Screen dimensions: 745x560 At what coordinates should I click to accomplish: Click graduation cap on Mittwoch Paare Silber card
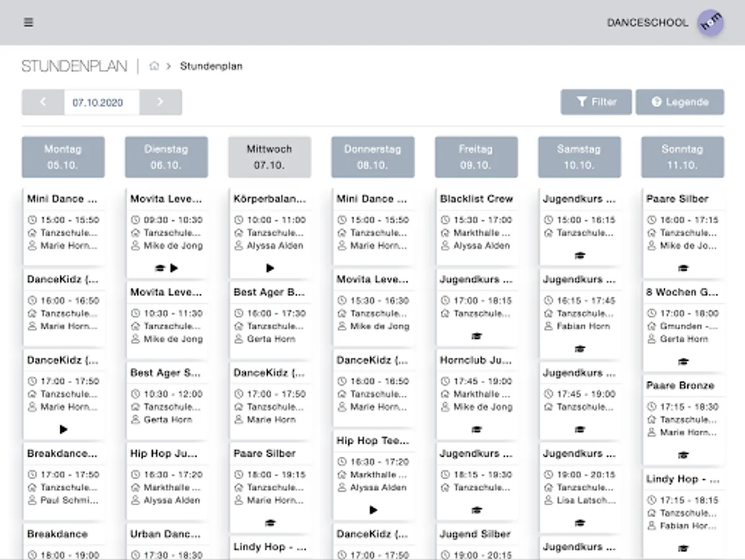pos(270,523)
